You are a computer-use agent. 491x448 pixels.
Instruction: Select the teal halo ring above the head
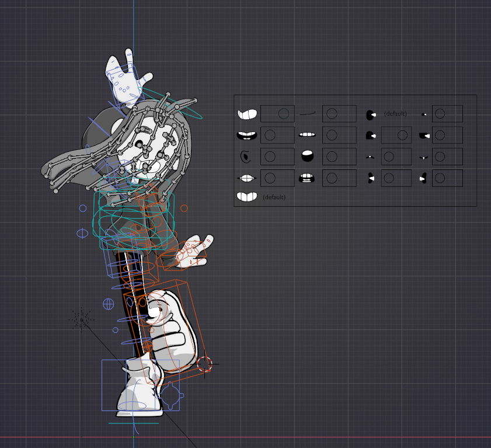pyautogui.click(x=170, y=103)
